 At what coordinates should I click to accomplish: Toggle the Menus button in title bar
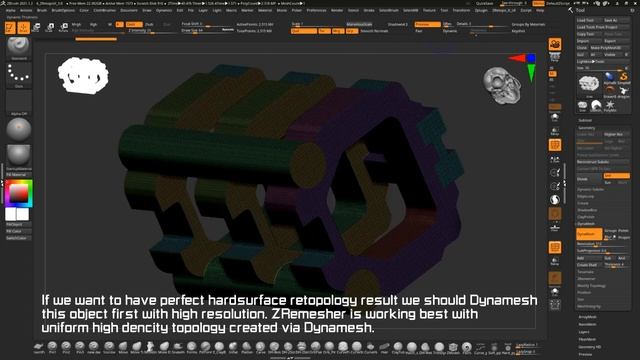click(x=538, y=3)
